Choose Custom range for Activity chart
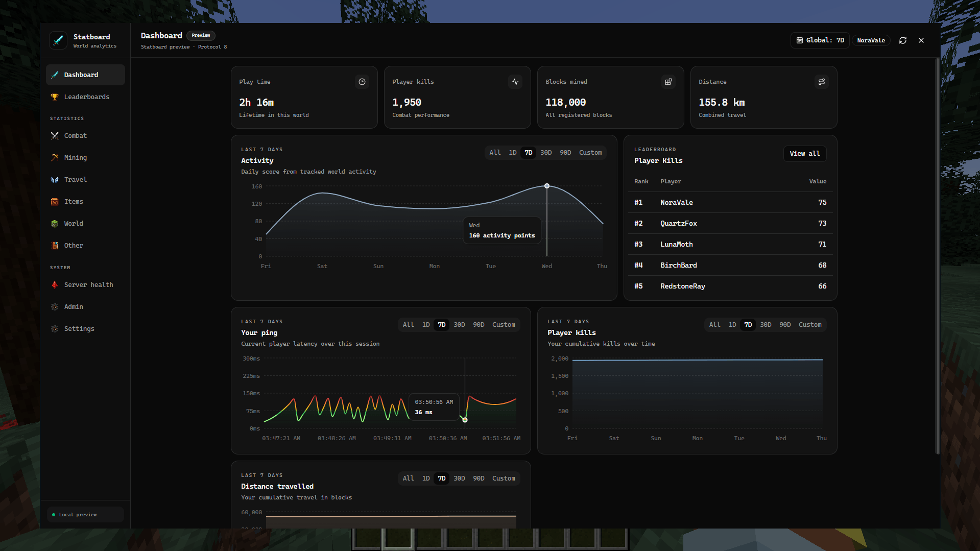The width and height of the screenshot is (980, 551). pyautogui.click(x=590, y=153)
